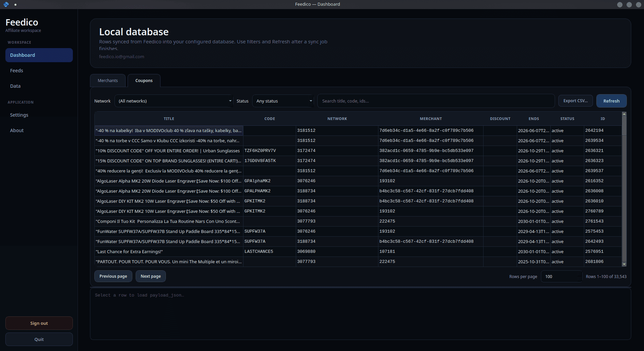Screen dimensions: 644x351
Task: Click code cell GPALPHAMK2 in uppercase
Action: (x=270, y=191)
